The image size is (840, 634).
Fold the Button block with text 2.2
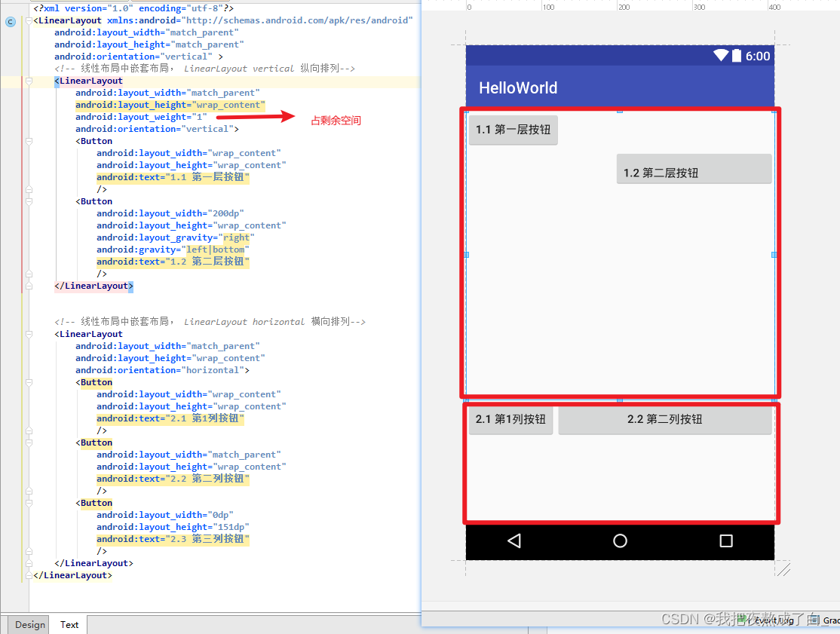29,443
